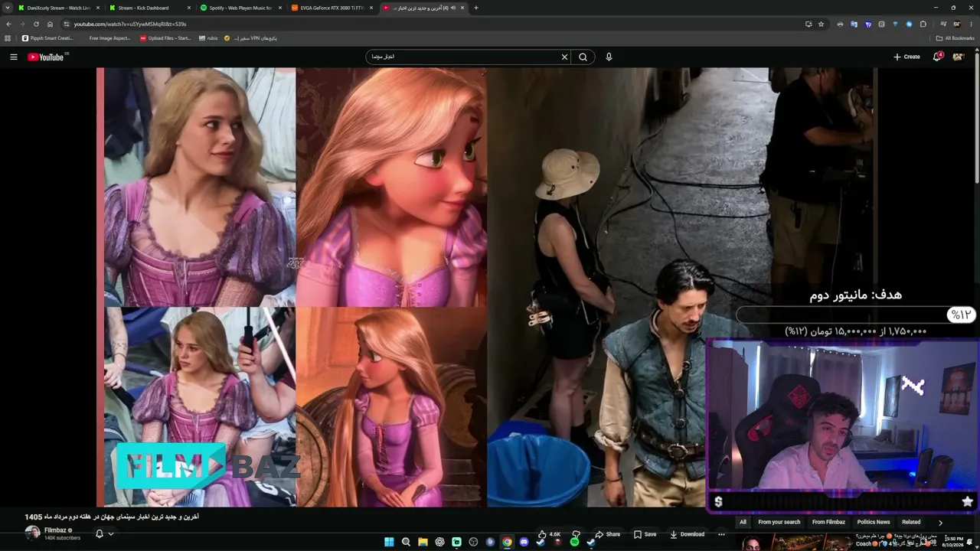Image resolution: width=980 pixels, height=551 pixels.
Task: Open the Filmbaz channel name link
Action: coord(55,530)
